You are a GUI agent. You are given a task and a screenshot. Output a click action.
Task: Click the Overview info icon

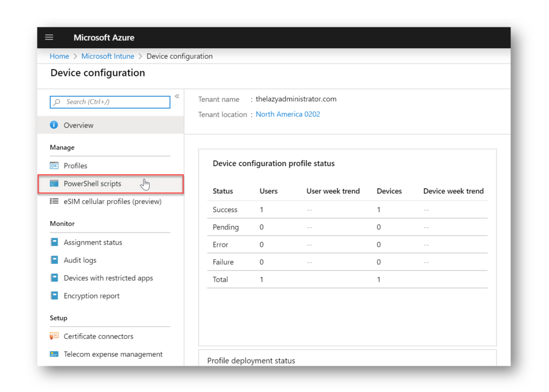point(54,125)
